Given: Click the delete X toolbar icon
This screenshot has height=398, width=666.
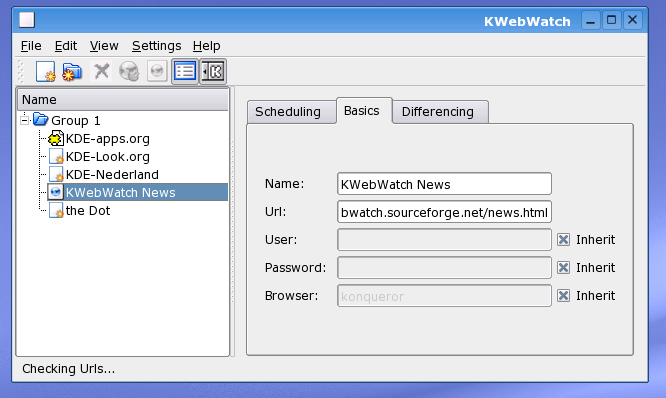Looking at the screenshot, I should (x=102, y=71).
